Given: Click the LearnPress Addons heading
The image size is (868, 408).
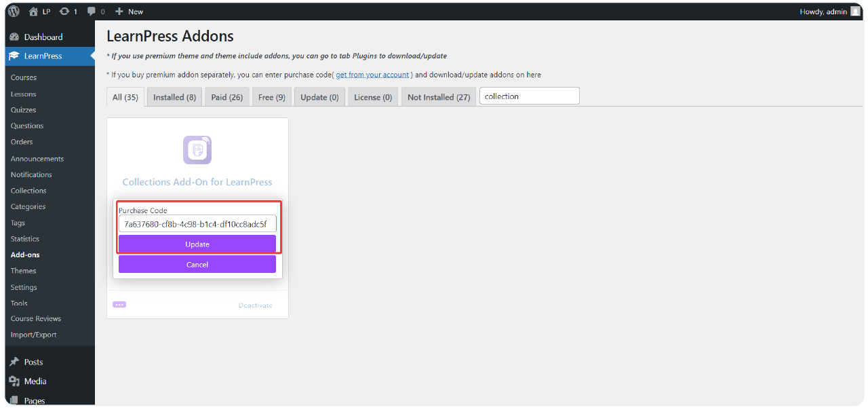Looking at the screenshot, I should [170, 37].
